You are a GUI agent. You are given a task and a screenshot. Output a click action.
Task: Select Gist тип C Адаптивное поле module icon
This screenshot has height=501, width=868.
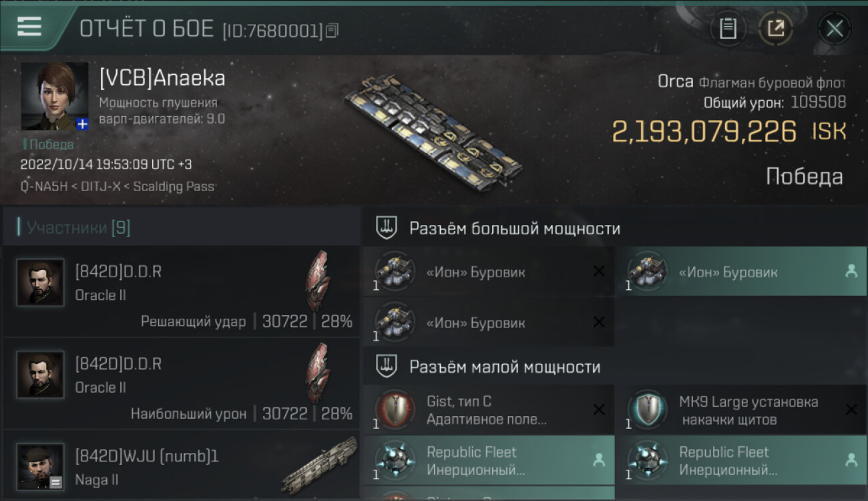pos(393,409)
